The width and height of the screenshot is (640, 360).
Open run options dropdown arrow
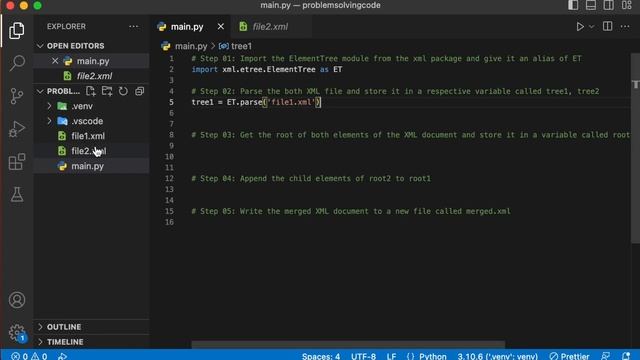[x=591, y=27]
